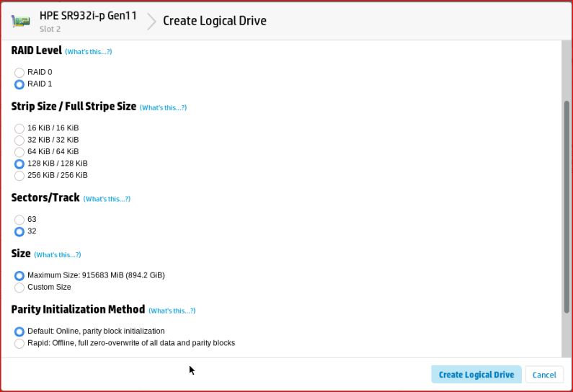Open What's this help for Parity Initialization Method
The width and height of the screenshot is (573, 392).
click(172, 311)
